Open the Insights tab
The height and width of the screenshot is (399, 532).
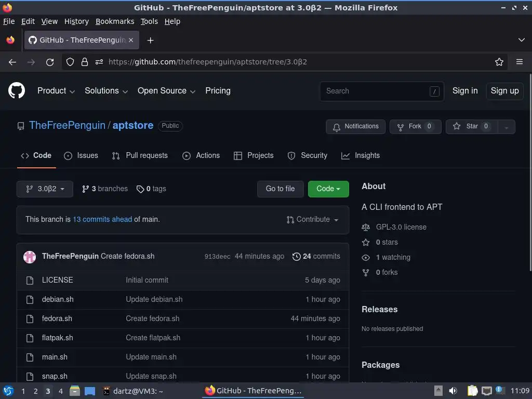pos(361,156)
